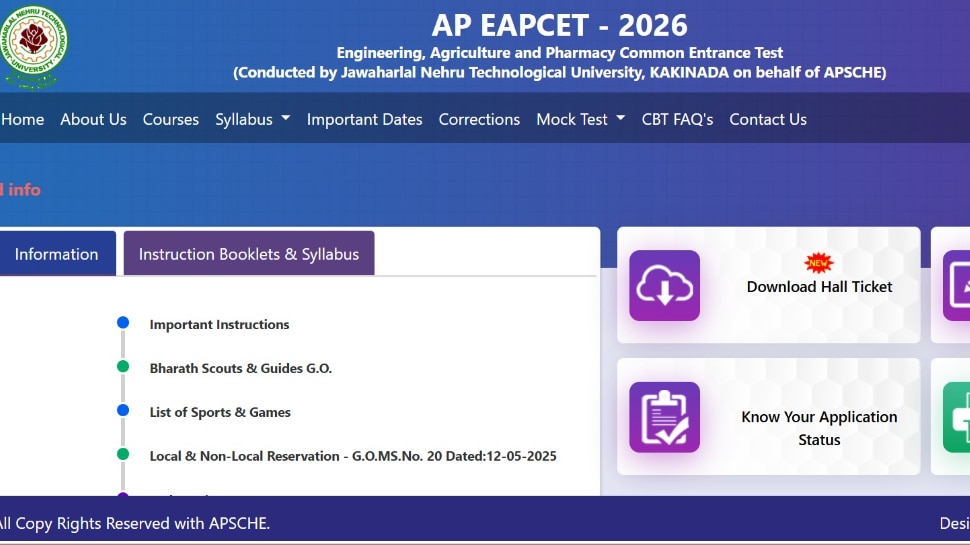This screenshot has height=545, width=970.
Task: Open Local & Non-Local Reservation G.O. link
Action: point(353,456)
